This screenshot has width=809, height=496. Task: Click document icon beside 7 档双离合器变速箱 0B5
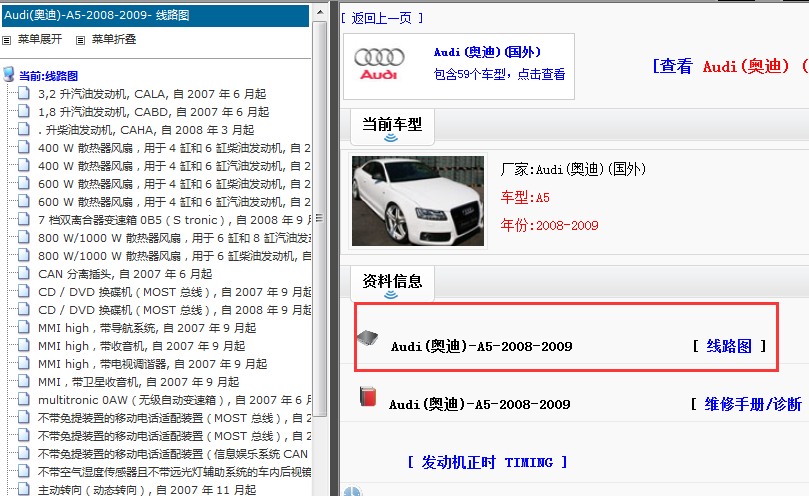point(24,219)
